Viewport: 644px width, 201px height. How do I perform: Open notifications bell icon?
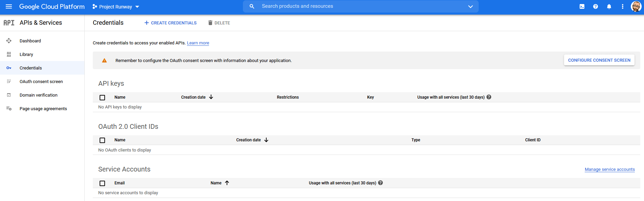pos(609,6)
